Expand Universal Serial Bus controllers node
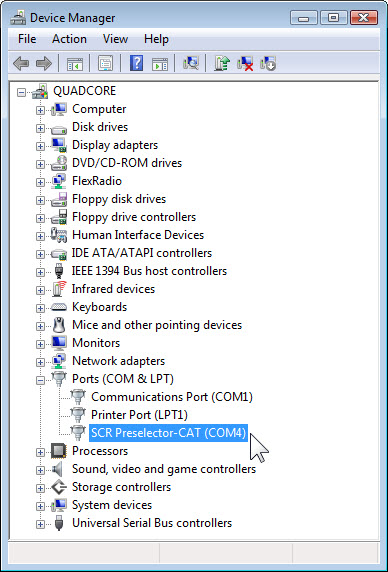The width and height of the screenshot is (388, 572). coord(40,524)
